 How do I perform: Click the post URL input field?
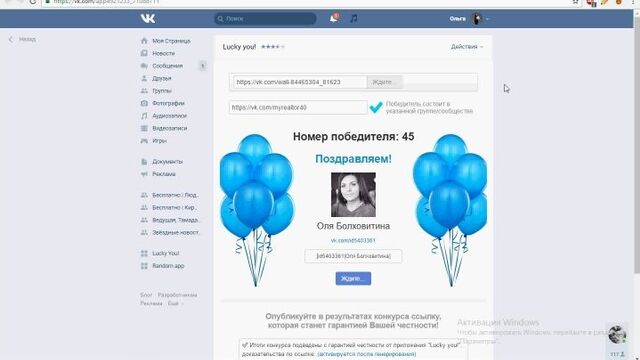300,82
